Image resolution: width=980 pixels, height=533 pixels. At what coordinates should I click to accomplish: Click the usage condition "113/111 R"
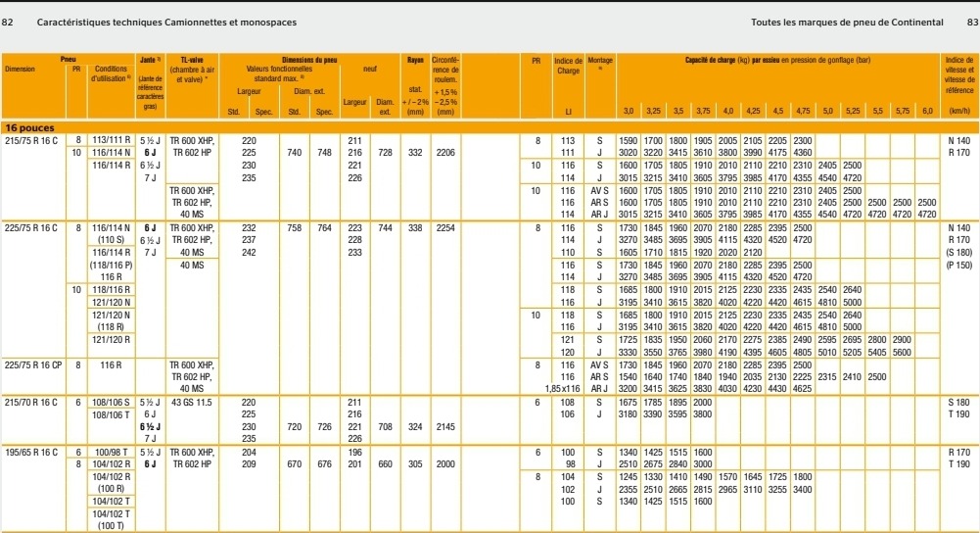(112, 141)
